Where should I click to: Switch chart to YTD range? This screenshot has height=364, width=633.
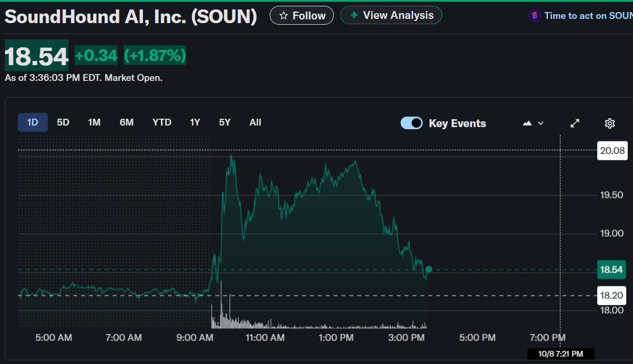coord(162,122)
